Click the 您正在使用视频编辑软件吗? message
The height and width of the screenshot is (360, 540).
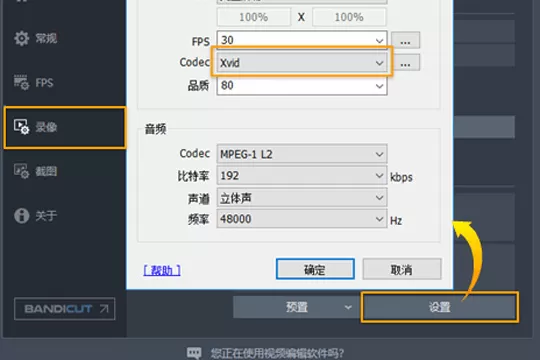(278, 353)
